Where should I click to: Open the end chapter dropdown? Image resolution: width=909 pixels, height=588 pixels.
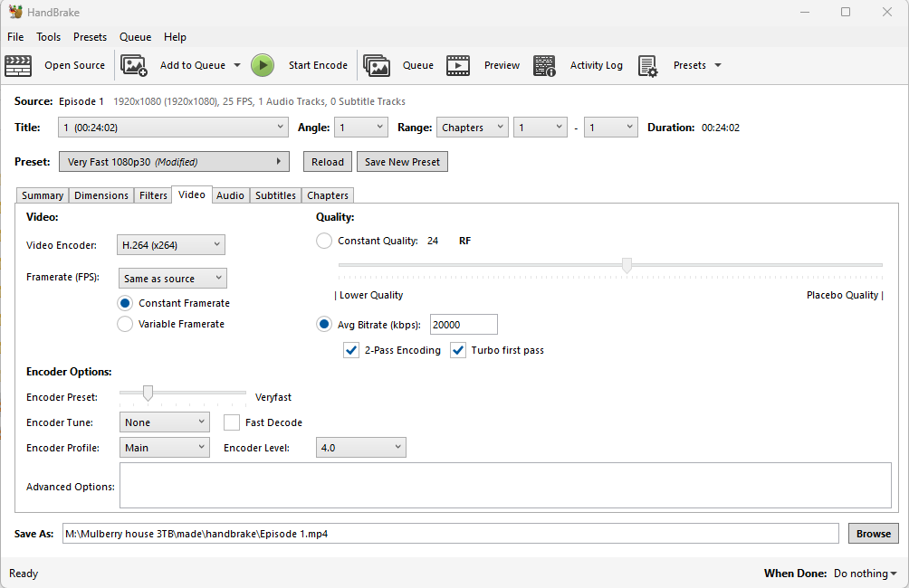(611, 127)
